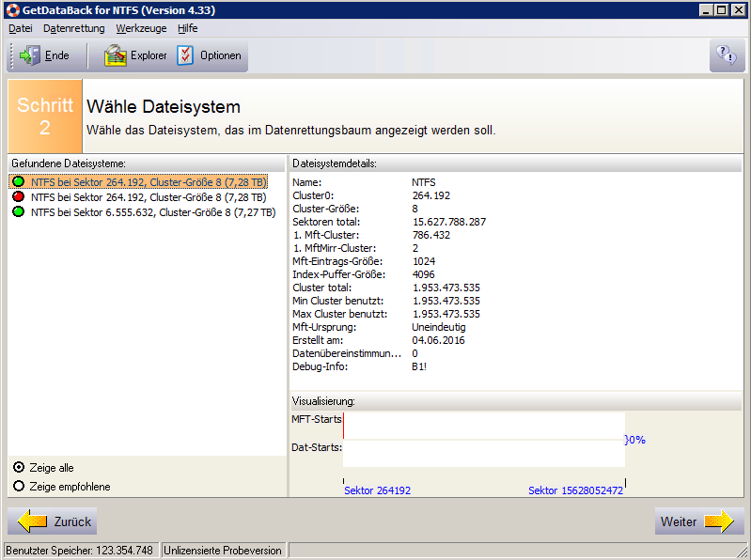Click the Mft-Eintrags-Größe value 1024
This screenshot has width=751, height=560.
[424, 261]
